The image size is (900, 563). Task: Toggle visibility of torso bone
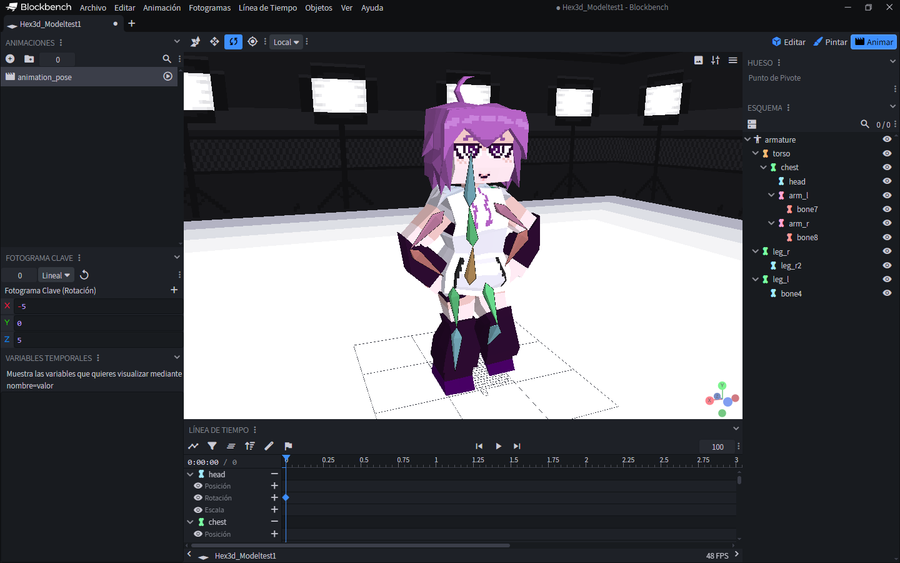[887, 153]
